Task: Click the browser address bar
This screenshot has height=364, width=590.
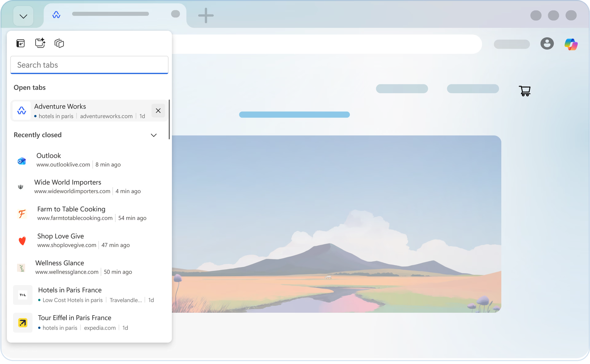Action: tap(327, 44)
